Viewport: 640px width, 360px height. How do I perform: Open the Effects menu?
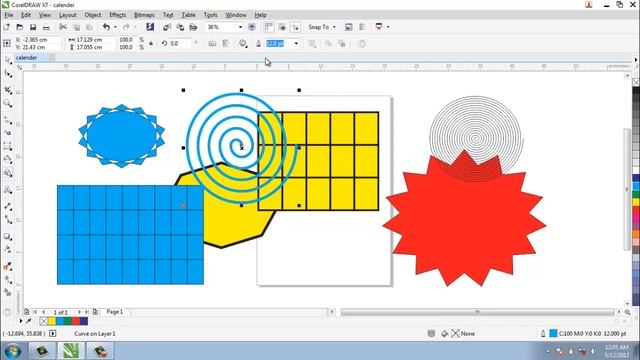(x=118, y=15)
